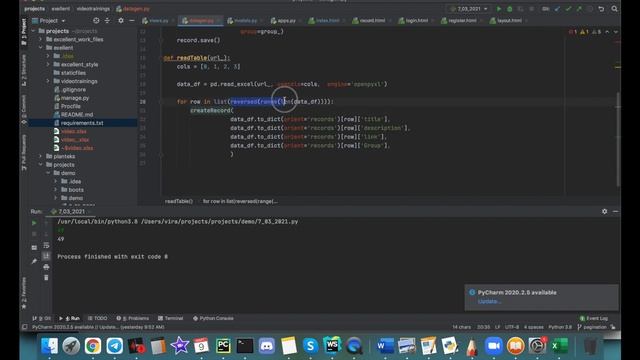Switch to the register.html editor tab
This screenshot has width=640, height=360.
[462, 20]
